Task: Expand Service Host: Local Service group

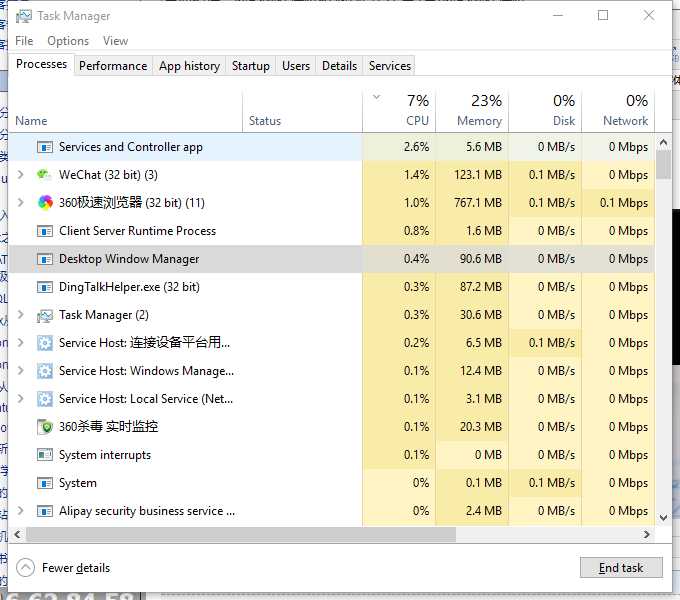Action: click(x=20, y=399)
